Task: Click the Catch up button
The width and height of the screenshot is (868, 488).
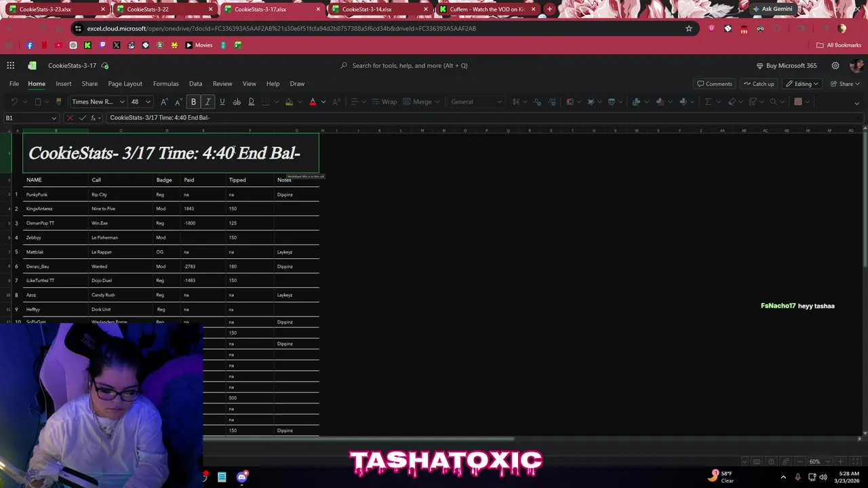Action: pos(759,84)
